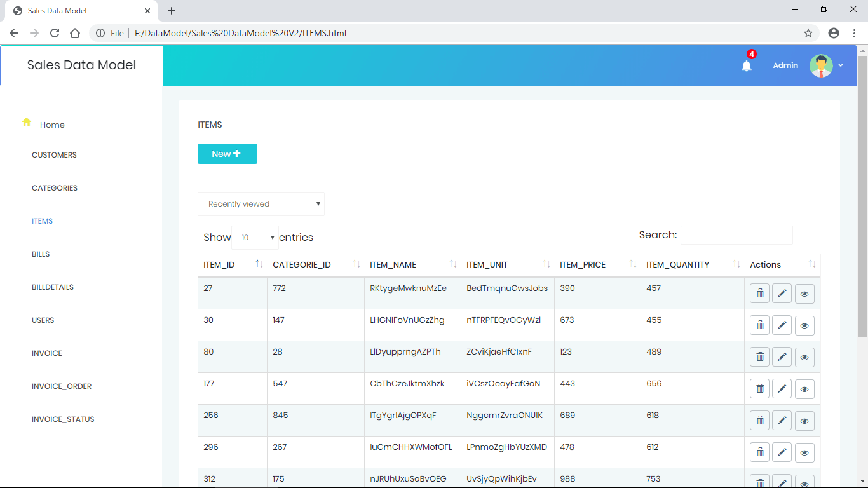This screenshot has width=868, height=488.
Task: Focus the table Search input field
Action: [736, 235]
